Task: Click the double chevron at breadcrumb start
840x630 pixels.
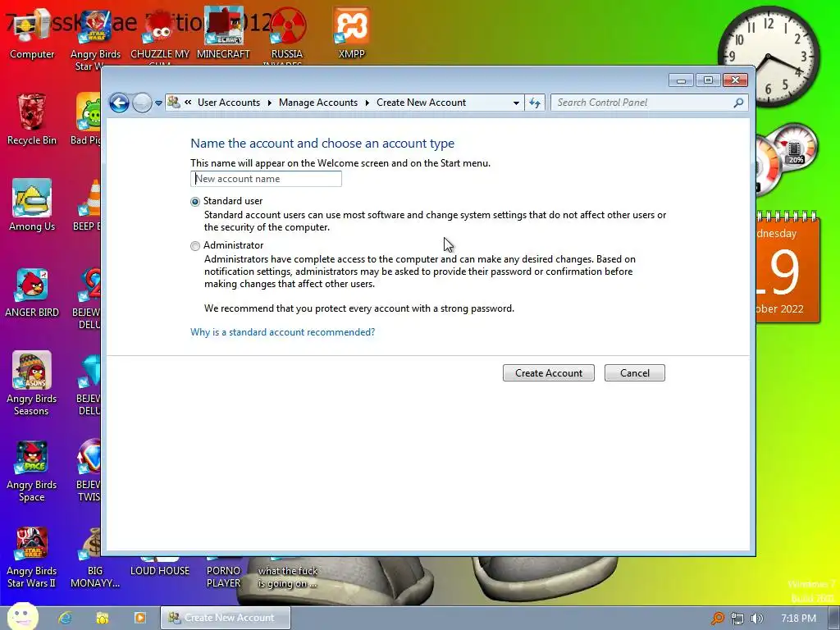Action: click(x=188, y=103)
